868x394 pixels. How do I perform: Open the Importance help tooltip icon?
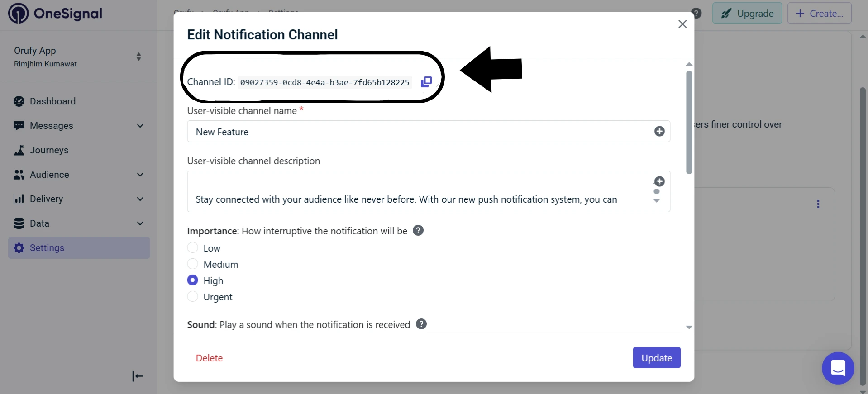(x=418, y=230)
